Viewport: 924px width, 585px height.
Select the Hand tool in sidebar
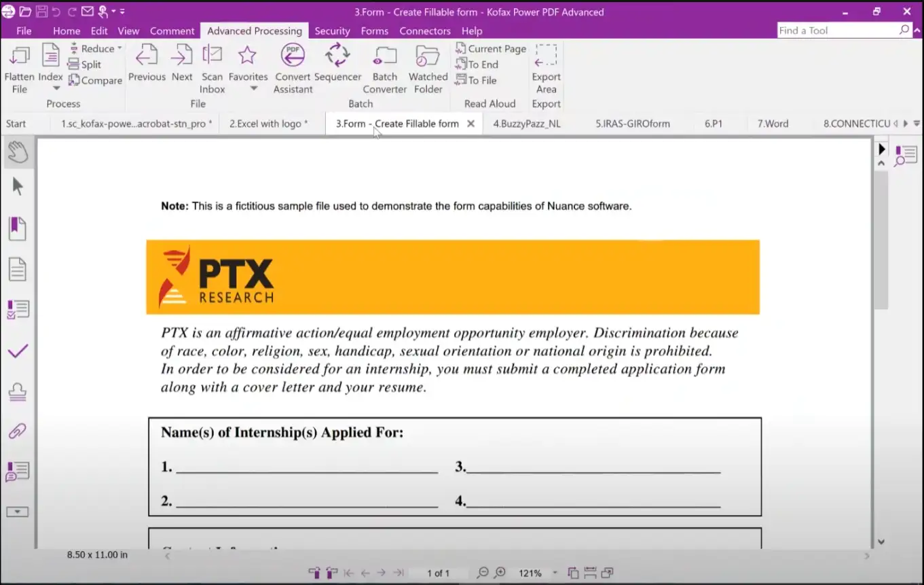18,152
